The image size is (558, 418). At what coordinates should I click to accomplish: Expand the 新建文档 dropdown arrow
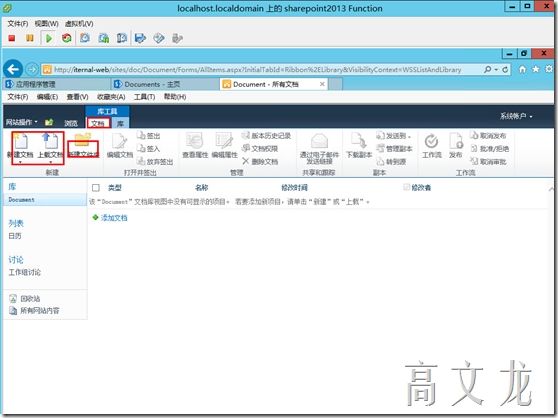point(20,162)
